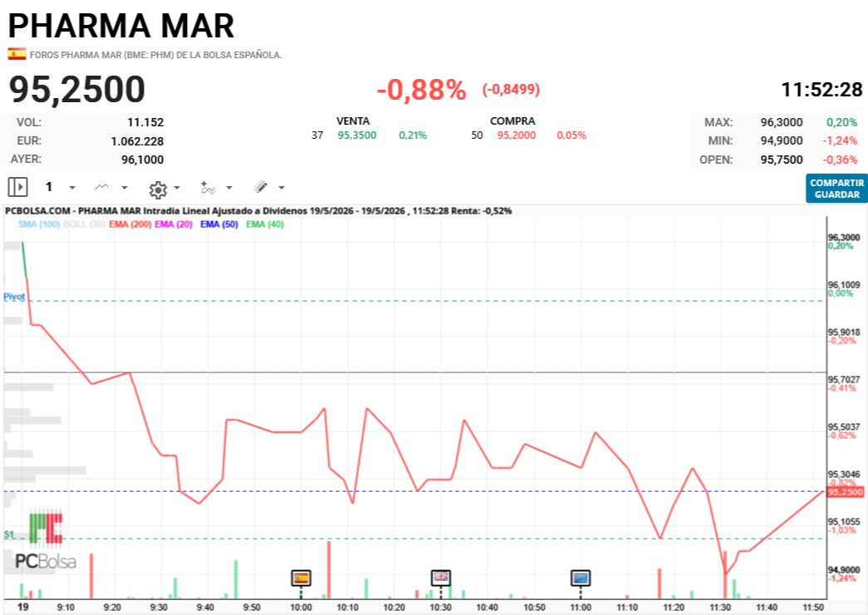
Task: Expand the settings gear dropdown arrow
Action: (177, 188)
